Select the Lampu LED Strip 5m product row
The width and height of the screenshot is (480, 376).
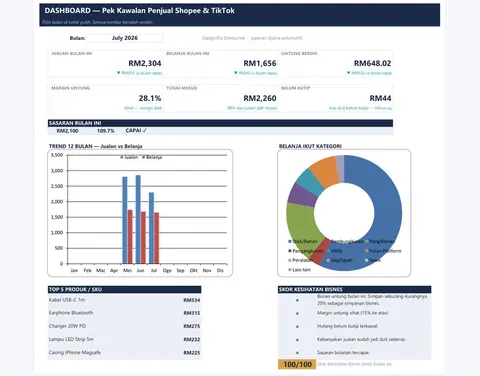click(x=124, y=339)
